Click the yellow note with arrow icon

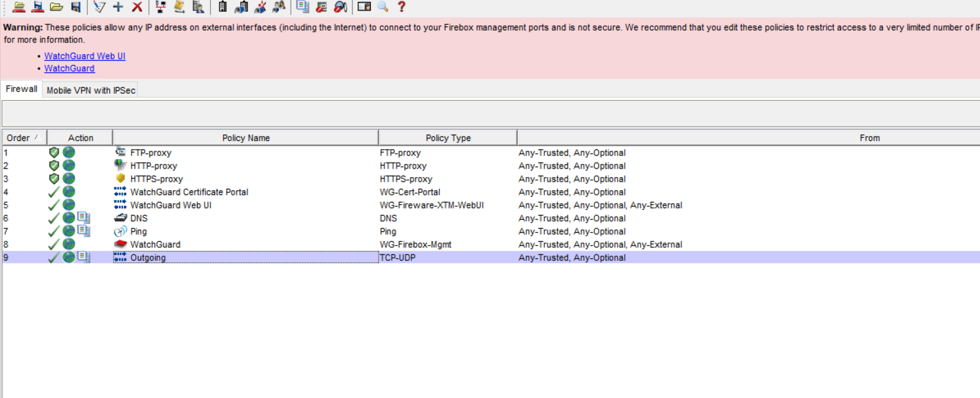(179, 7)
